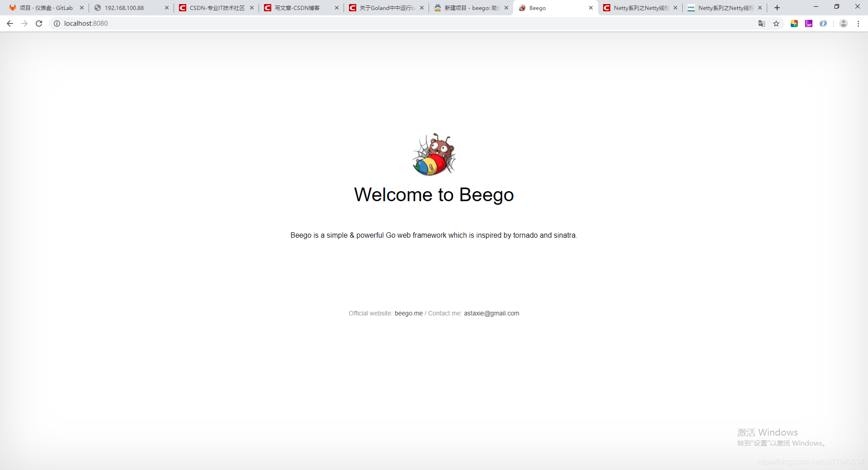Open a new tab with plus button

click(x=777, y=8)
